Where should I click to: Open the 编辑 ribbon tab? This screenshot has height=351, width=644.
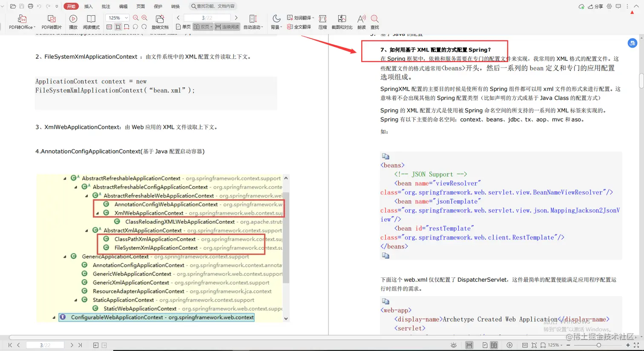[x=123, y=6]
